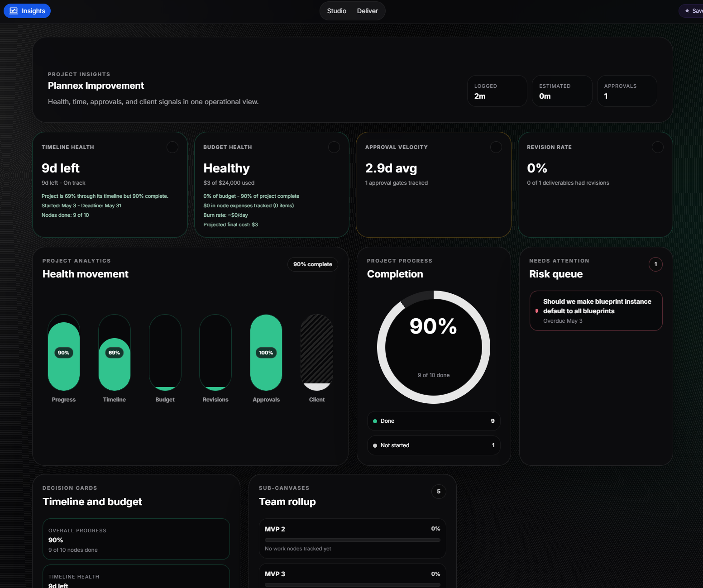Click '9 of 10 done' donut label

tap(434, 375)
